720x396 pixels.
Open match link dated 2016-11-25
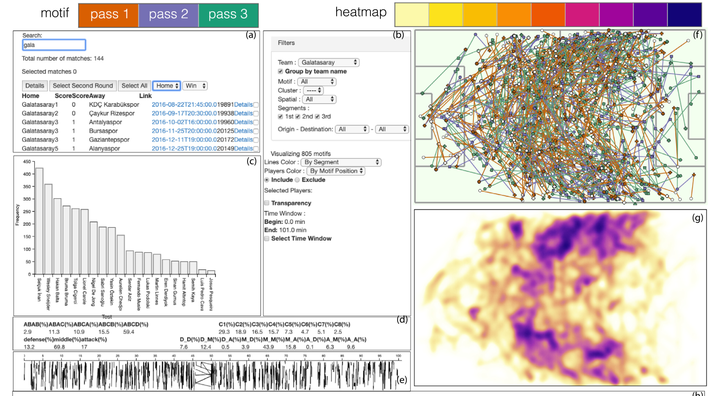tap(184, 131)
